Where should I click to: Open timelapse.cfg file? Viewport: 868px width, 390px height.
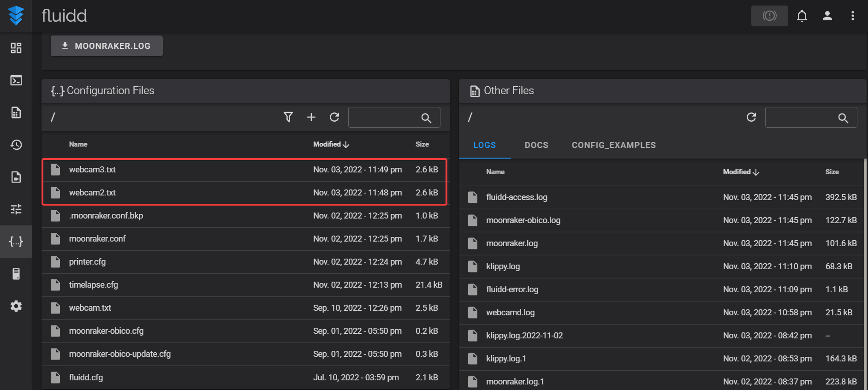(245, 285)
